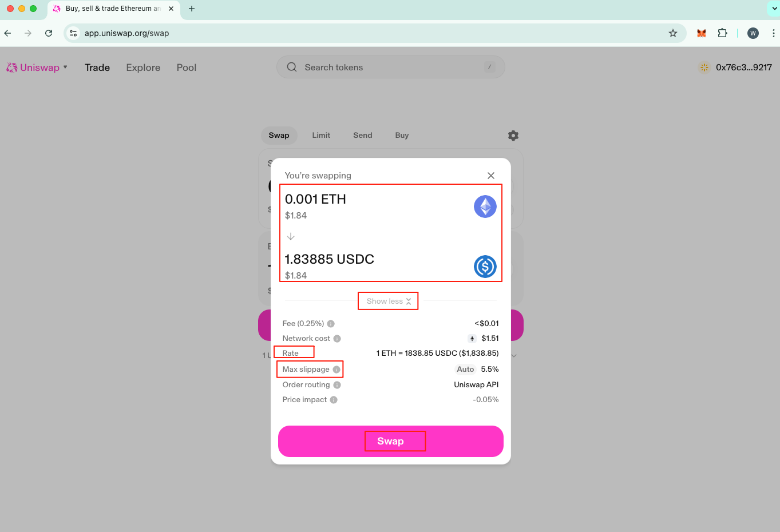The image size is (780, 532).
Task: Open the wallet 0x76c3...9217 account menu
Action: [x=735, y=68]
